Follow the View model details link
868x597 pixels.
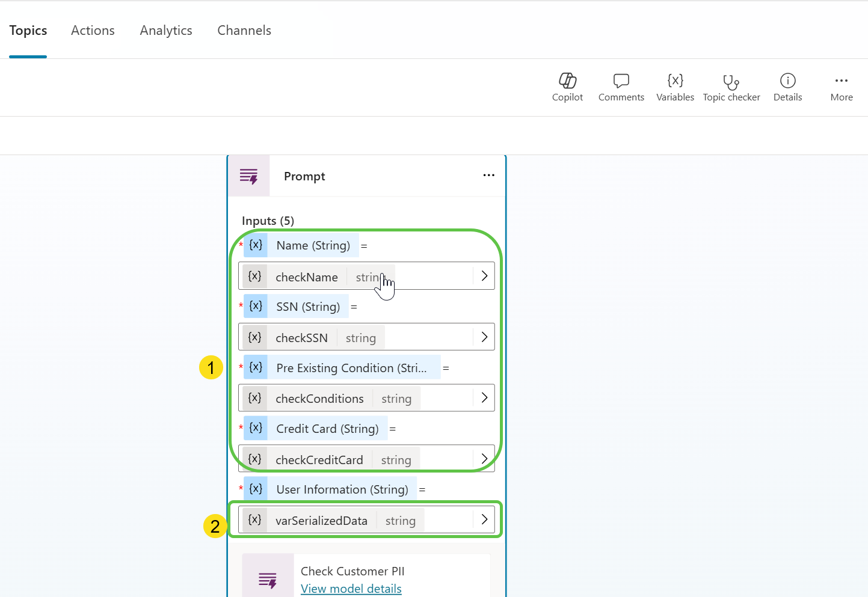pos(351,589)
